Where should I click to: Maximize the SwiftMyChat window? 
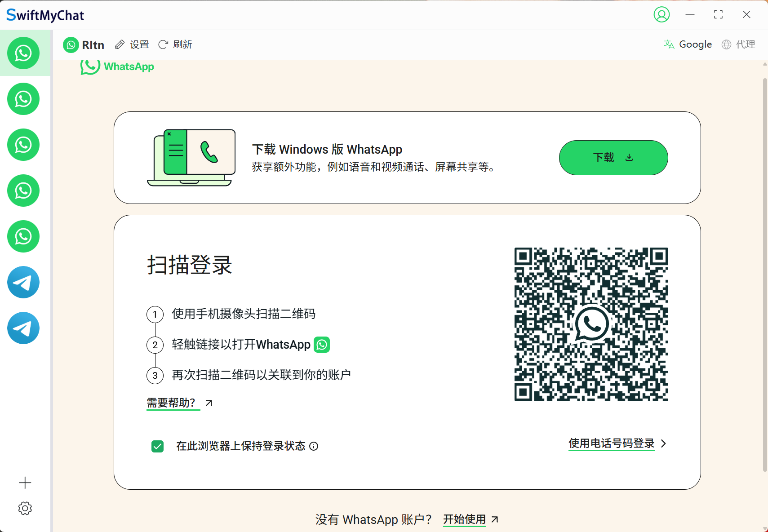[x=718, y=14]
